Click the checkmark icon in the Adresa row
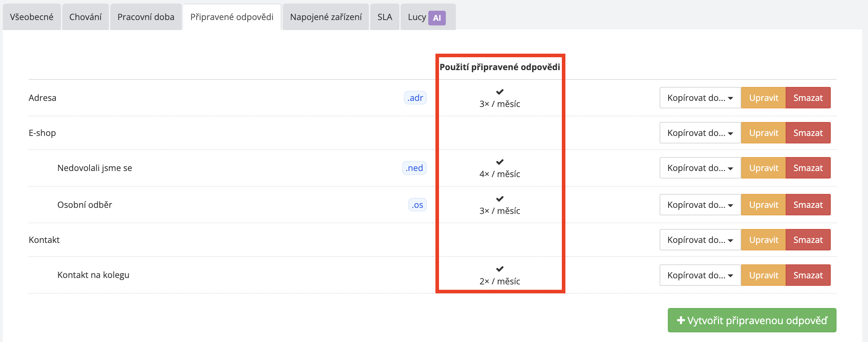Screen dimensions: 868x342 (x=500, y=92)
